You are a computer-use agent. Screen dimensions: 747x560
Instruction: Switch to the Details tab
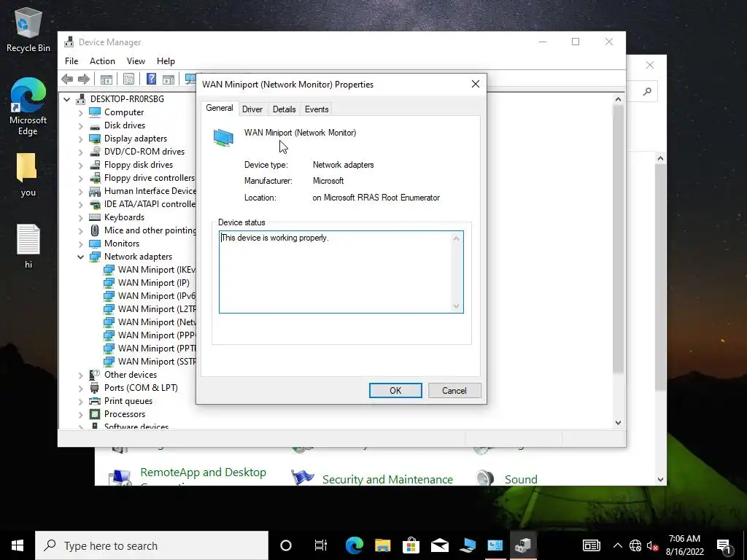coord(284,109)
